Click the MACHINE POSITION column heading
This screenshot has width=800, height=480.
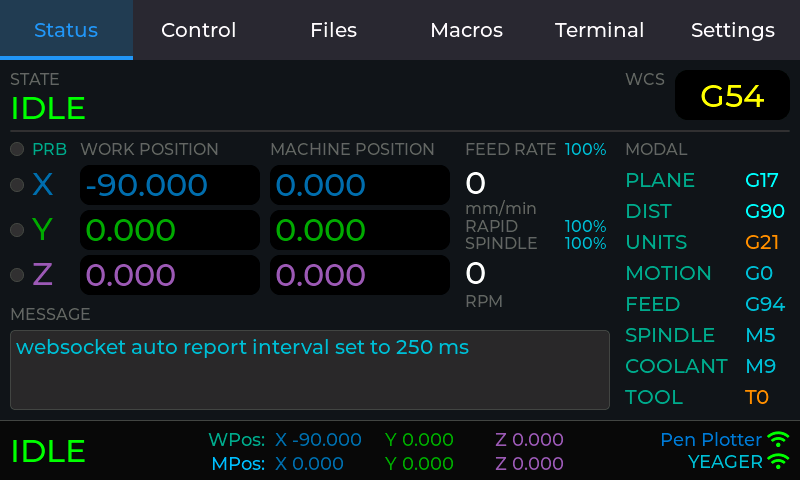click(x=352, y=149)
